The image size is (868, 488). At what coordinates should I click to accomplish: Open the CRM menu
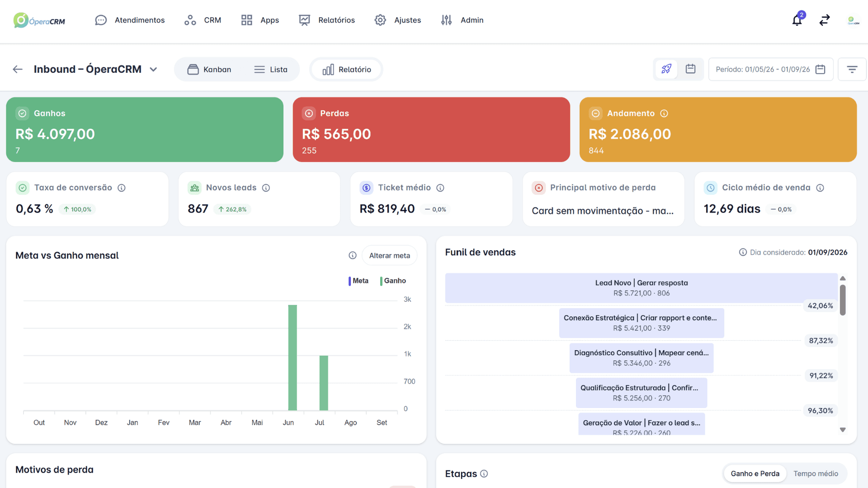[203, 20]
